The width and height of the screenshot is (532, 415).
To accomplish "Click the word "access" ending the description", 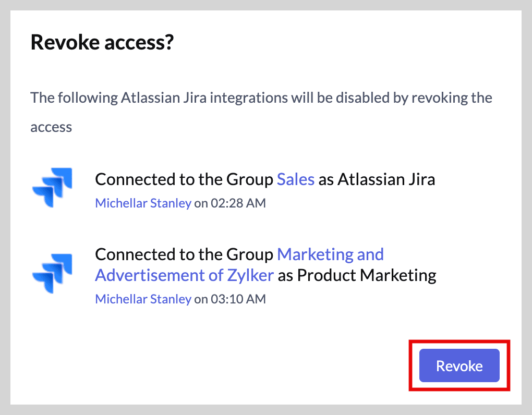I will pyautogui.click(x=51, y=127).
